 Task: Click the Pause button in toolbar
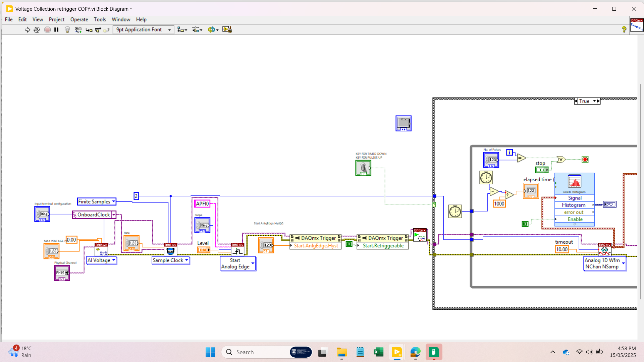[56, 30]
